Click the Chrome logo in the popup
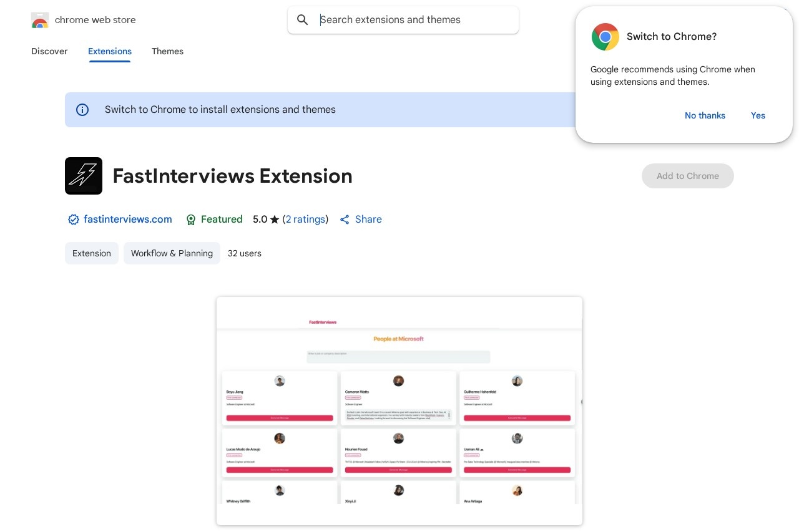The image size is (799, 532). (605, 37)
